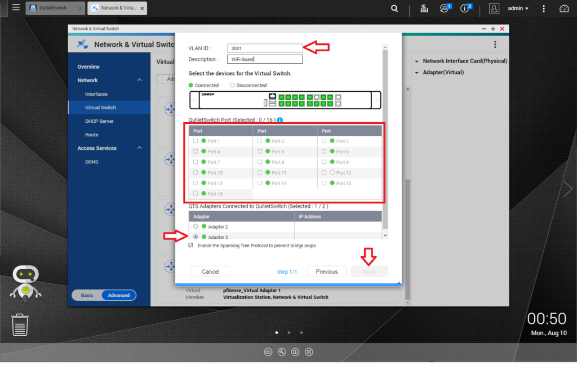Open the QTS main menu hamburger icon

[16, 7]
